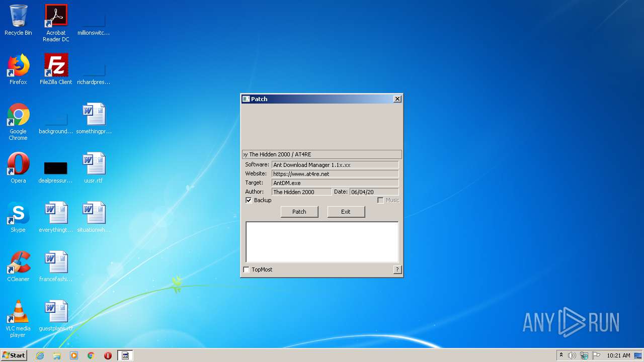Open the Recycle Bin desktop icon

[18, 21]
